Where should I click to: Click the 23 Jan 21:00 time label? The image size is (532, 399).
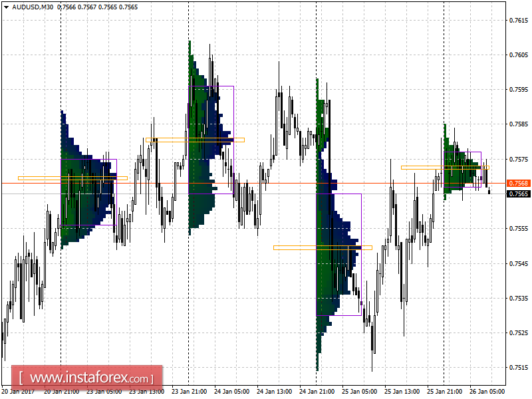[189, 392]
